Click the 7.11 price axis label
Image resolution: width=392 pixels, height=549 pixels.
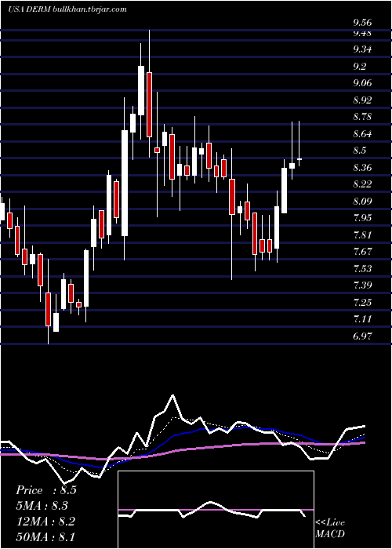[362, 319]
